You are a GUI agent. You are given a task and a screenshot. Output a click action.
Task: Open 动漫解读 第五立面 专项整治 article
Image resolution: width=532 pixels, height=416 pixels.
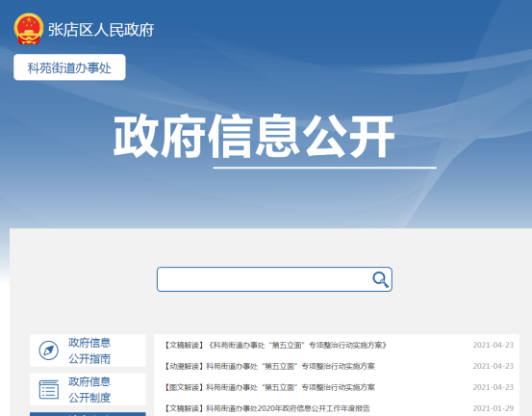[269, 367]
